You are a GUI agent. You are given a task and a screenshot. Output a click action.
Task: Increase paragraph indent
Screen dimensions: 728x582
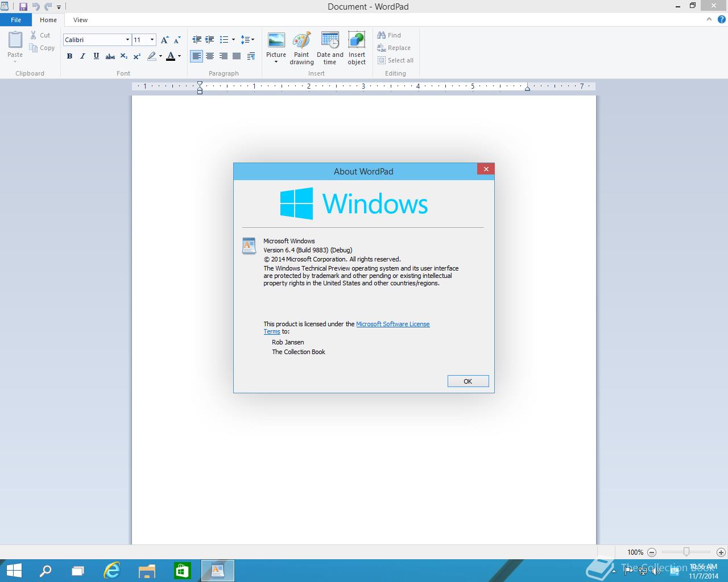[210, 40]
